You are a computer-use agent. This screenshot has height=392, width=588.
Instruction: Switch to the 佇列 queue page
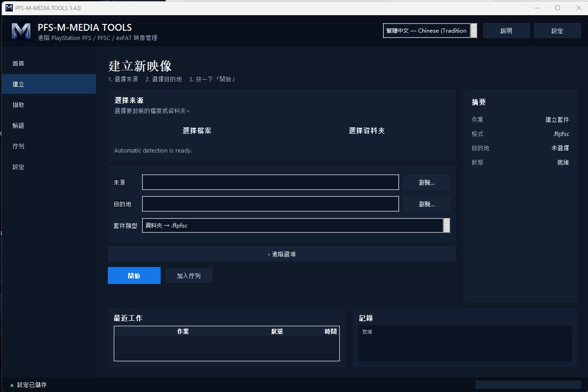(49, 146)
